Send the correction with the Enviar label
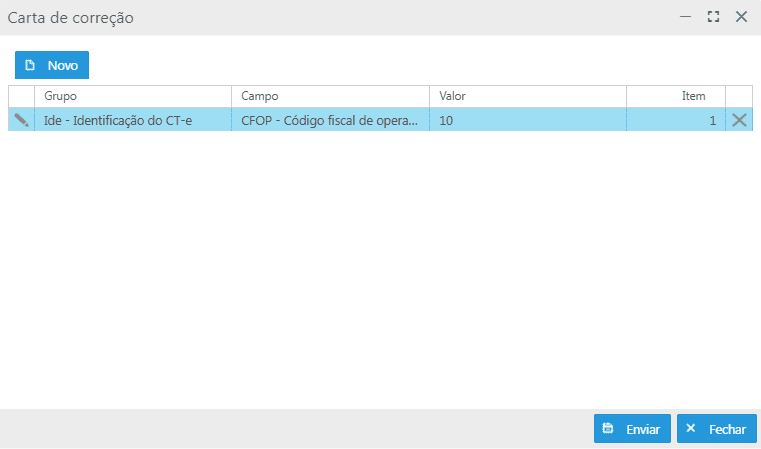This screenshot has width=761, height=449. pos(643,429)
